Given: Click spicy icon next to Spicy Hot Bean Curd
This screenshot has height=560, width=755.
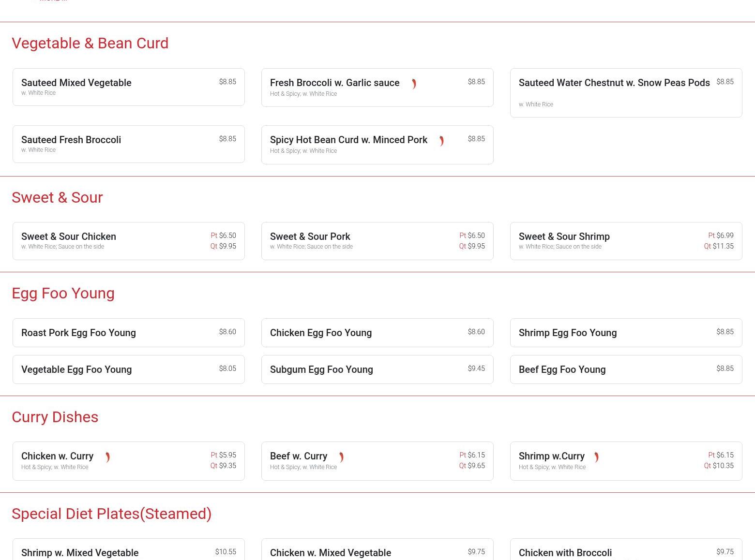Looking at the screenshot, I should [x=441, y=141].
